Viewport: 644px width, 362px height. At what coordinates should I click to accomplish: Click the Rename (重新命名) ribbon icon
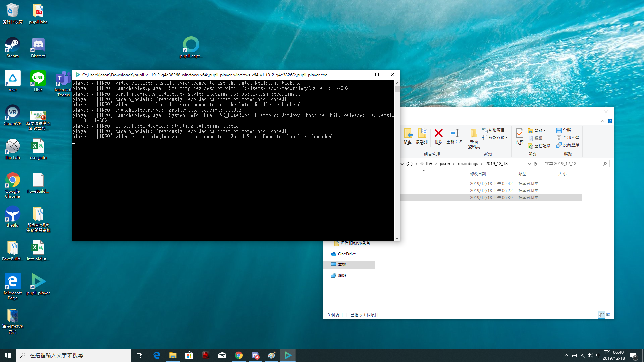pos(454,136)
